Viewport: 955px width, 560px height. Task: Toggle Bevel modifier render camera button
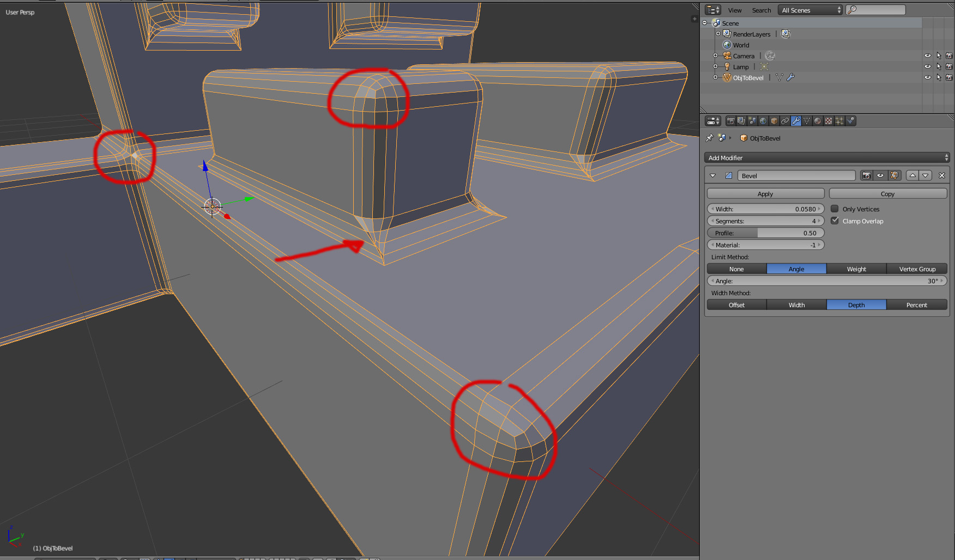click(867, 175)
